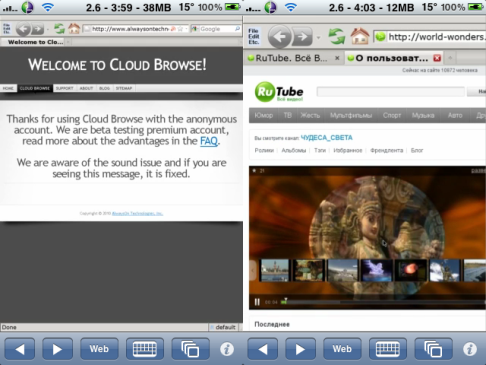Image resolution: width=486 pixels, height=365 pixels.
Task: Select the glowing red orb video thumbnail
Action: point(411,270)
